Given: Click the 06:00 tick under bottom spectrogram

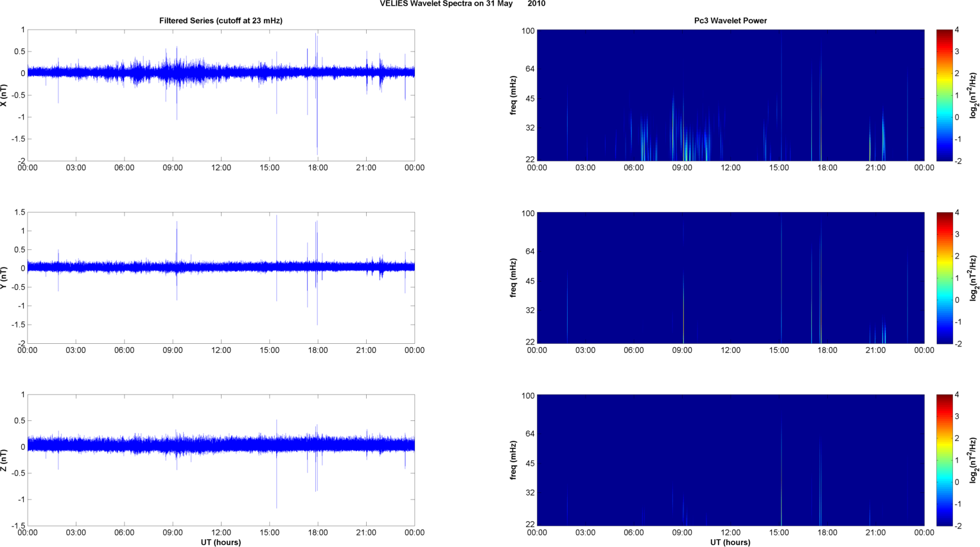Looking at the screenshot, I should click(x=634, y=532).
